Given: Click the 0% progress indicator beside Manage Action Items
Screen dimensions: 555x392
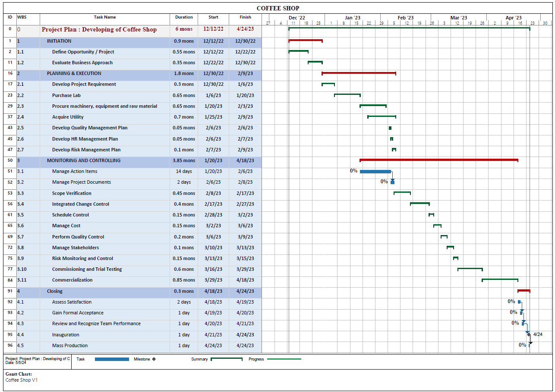Looking at the screenshot, I should [354, 170].
